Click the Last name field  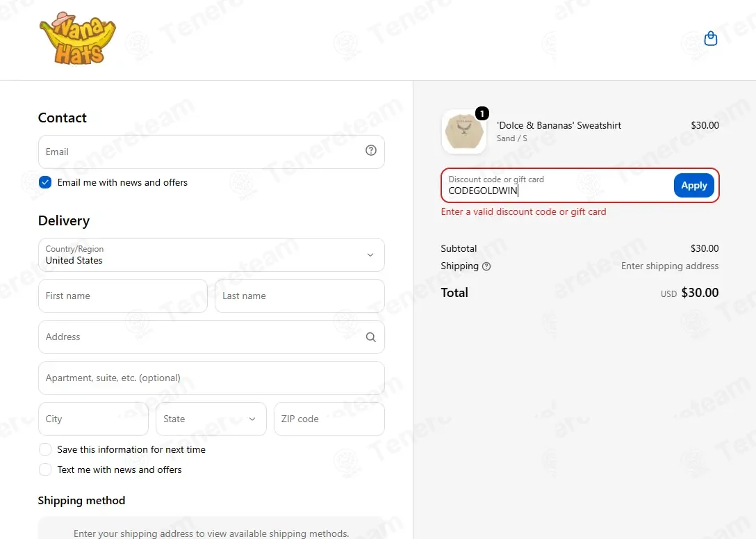tap(299, 296)
